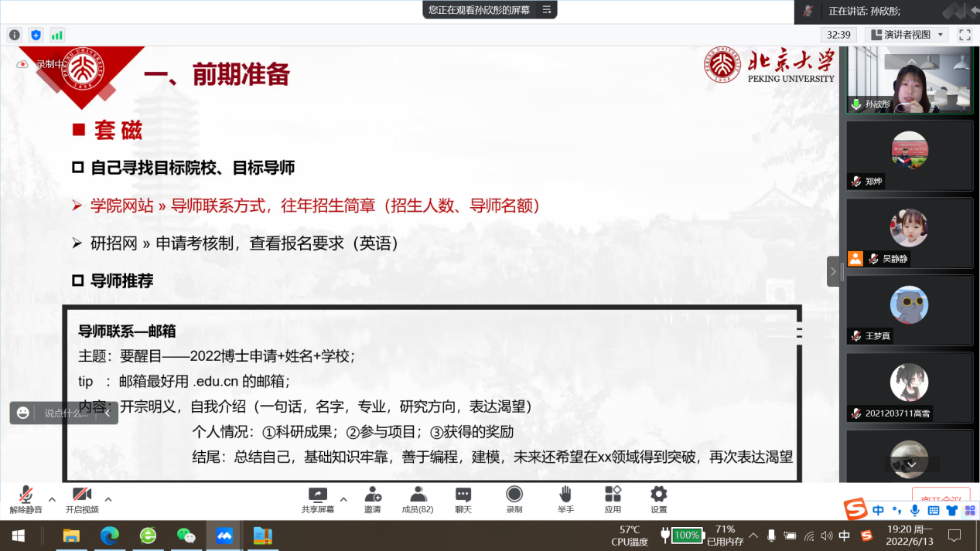
Task: Open the 演讲者视图 view dropdown
Action: pyautogui.click(x=907, y=35)
